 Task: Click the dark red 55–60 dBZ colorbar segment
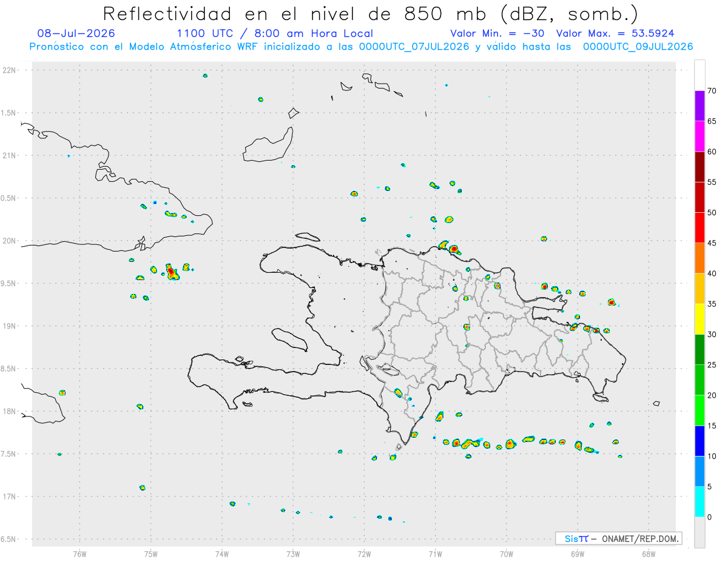click(699, 167)
